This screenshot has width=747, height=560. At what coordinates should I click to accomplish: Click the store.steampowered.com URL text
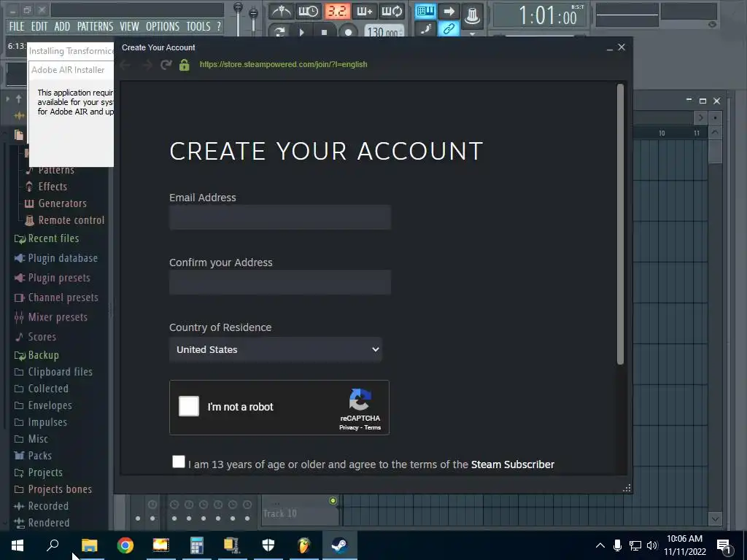[284, 64]
